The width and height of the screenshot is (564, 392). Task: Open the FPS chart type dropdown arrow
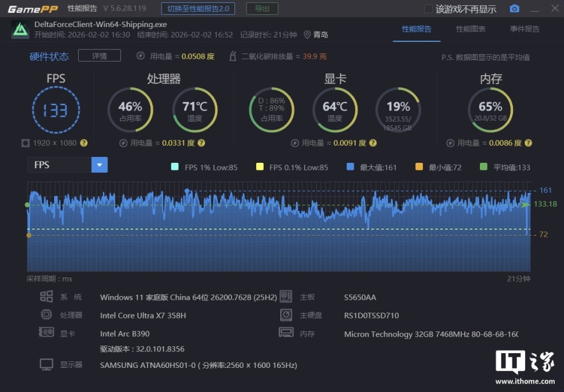[100, 165]
